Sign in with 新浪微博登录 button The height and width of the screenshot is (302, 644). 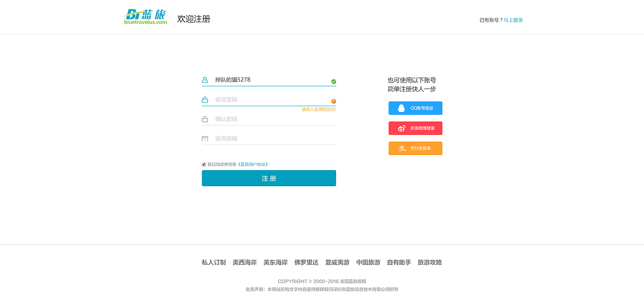pos(416,128)
